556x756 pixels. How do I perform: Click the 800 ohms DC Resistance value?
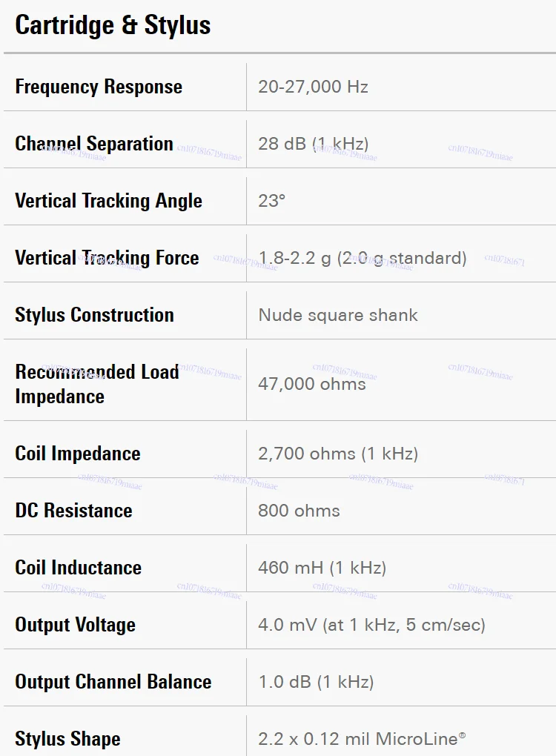(299, 511)
